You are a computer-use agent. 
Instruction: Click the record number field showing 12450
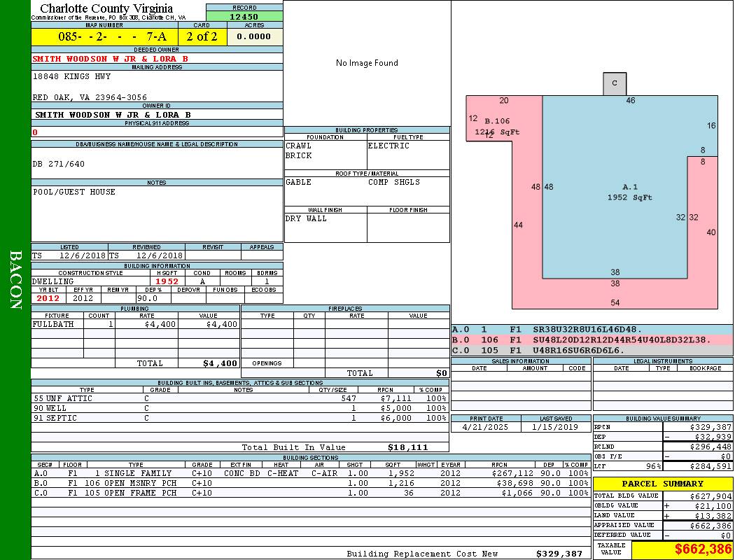[244, 17]
